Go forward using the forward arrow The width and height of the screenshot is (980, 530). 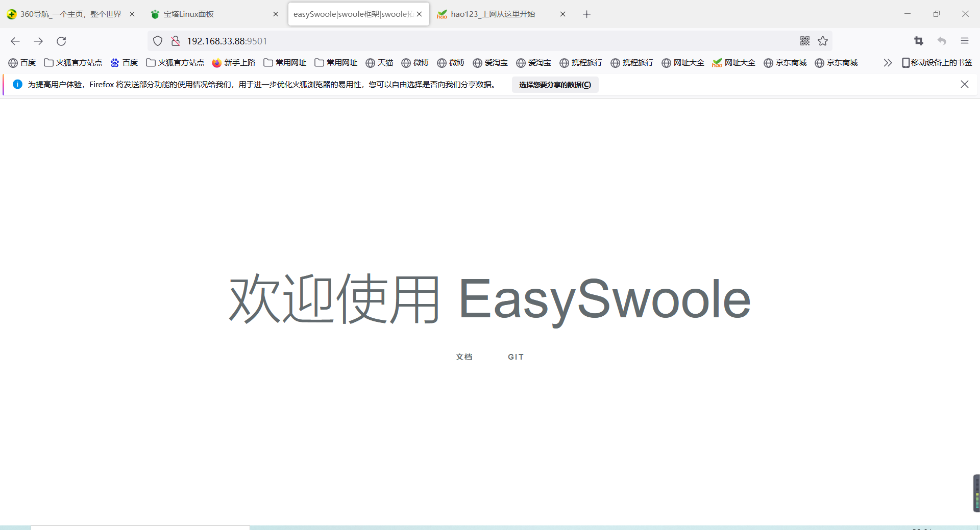coord(38,41)
